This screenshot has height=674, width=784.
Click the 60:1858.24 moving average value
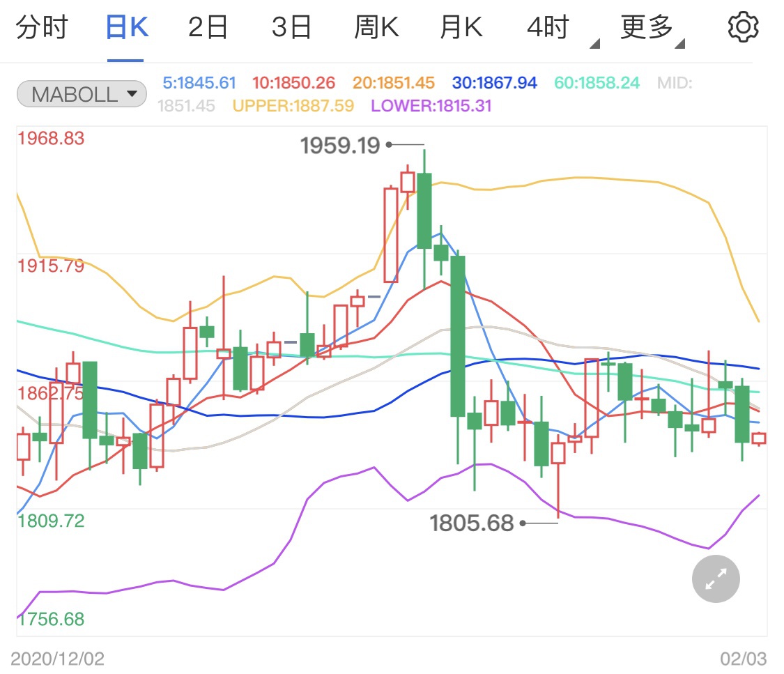[x=597, y=82]
